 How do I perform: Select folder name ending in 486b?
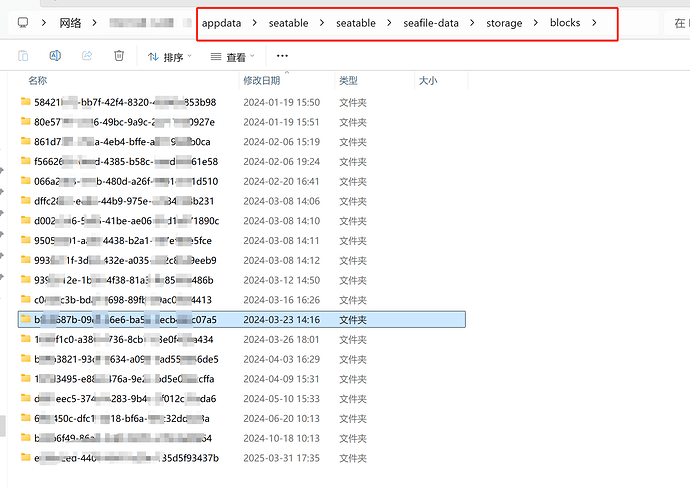tap(242, 280)
